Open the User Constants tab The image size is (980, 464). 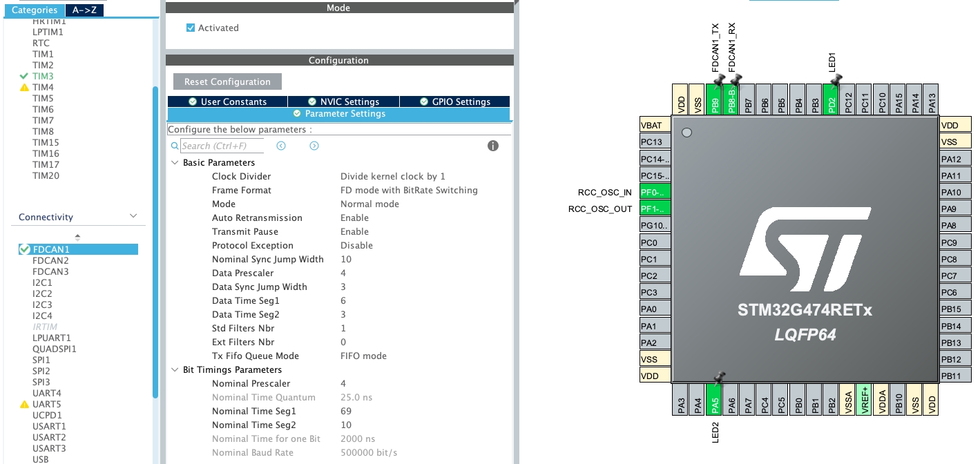227,101
